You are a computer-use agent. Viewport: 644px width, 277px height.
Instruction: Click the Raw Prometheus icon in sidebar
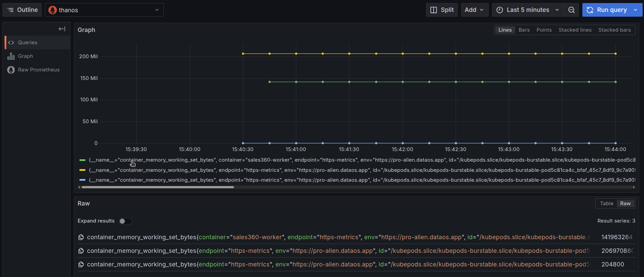click(x=11, y=70)
